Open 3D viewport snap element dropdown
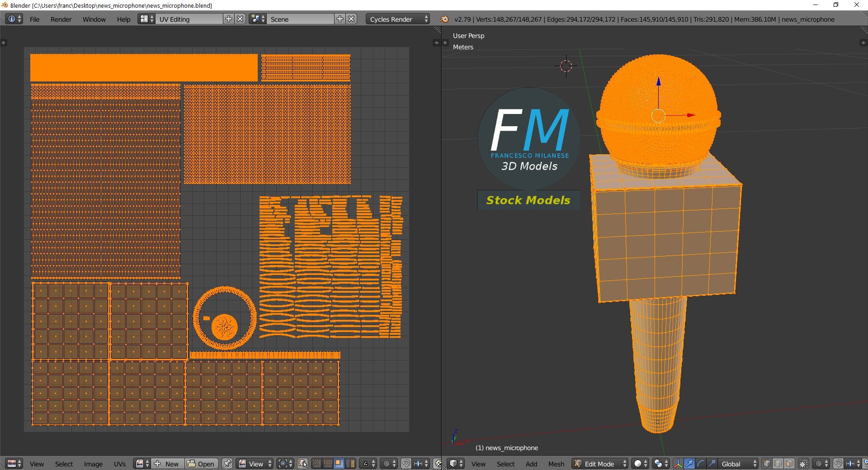Image resolution: width=868 pixels, height=470 pixels. pyautogui.click(x=853, y=464)
